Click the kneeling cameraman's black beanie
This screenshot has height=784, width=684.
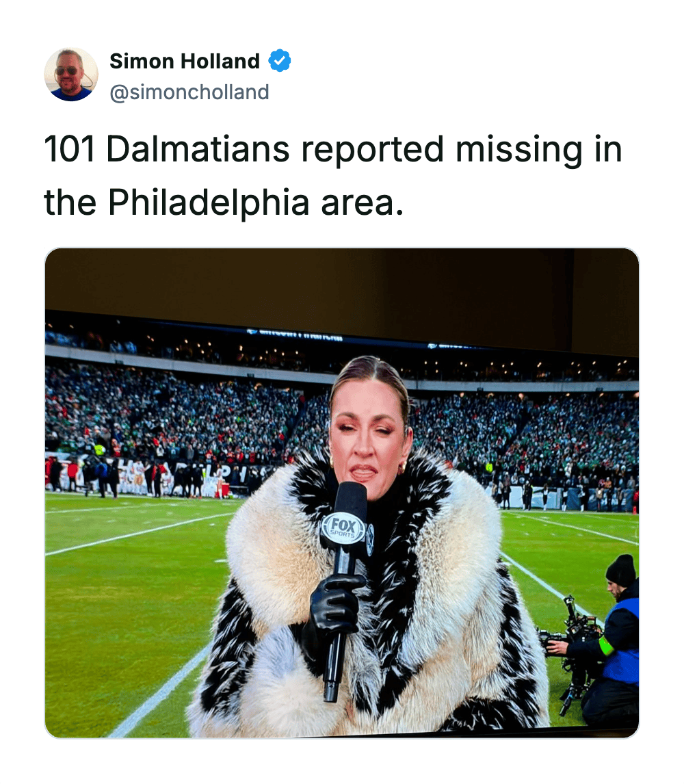click(x=621, y=570)
